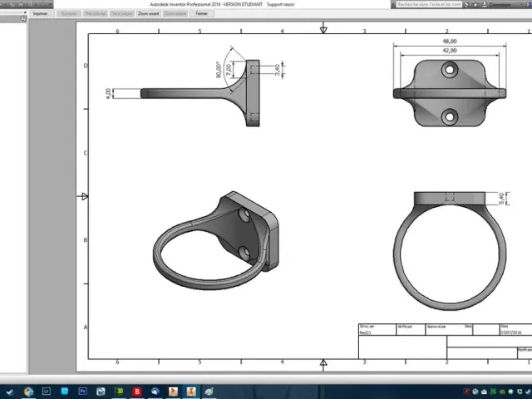This screenshot has width=532, height=399.
Task: Focus the help search field
Action: [429, 4]
